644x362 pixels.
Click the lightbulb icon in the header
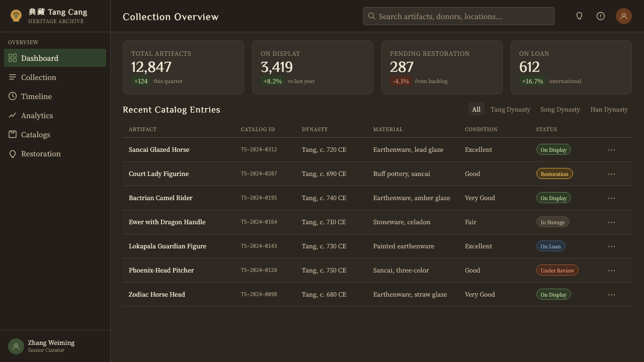(x=579, y=16)
